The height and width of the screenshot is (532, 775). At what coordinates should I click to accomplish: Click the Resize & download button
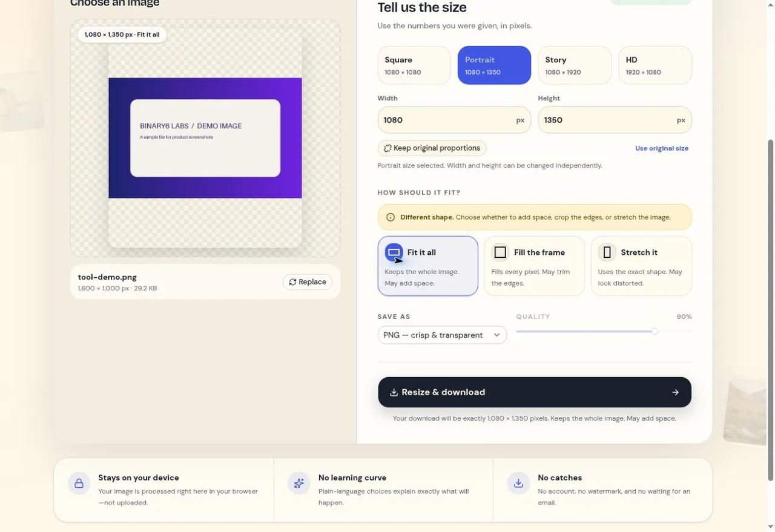535,392
